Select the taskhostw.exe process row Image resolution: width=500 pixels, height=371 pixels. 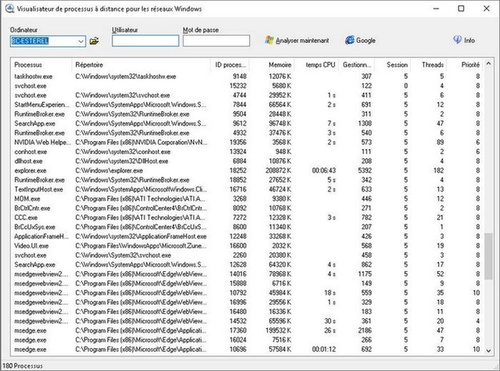click(x=248, y=76)
